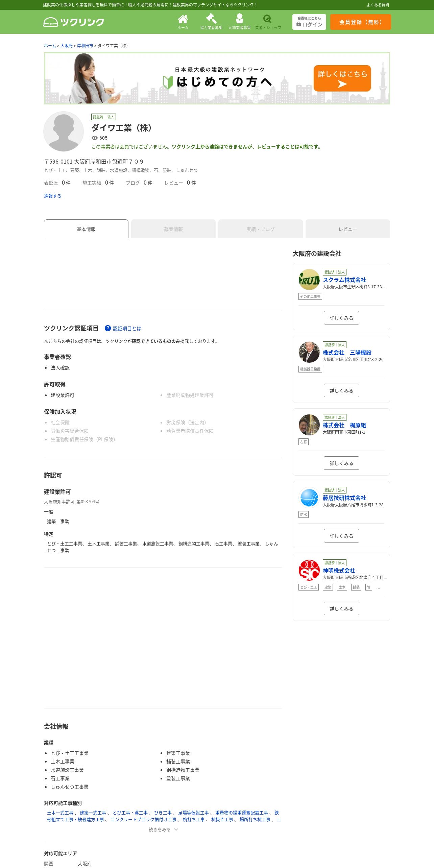This screenshot has width=434, height=868.
Task: Open 場所打ち杭工事 link
Action: (x=255, y=820)
